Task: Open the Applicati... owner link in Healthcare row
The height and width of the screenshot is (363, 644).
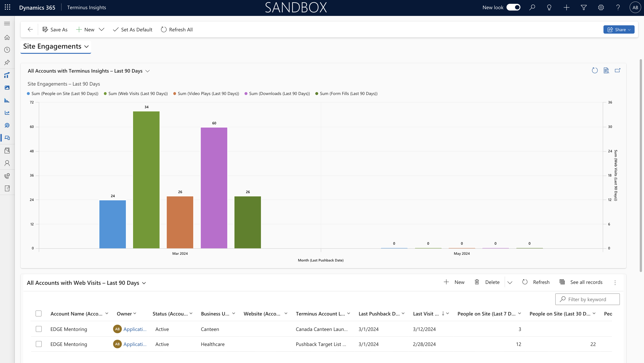Action: point(135,344)
